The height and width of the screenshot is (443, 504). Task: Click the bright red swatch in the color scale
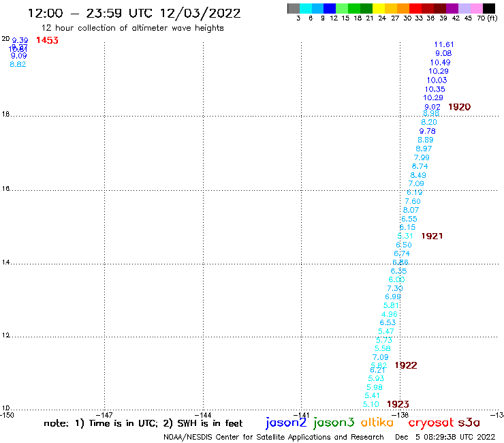coord(415,8)
